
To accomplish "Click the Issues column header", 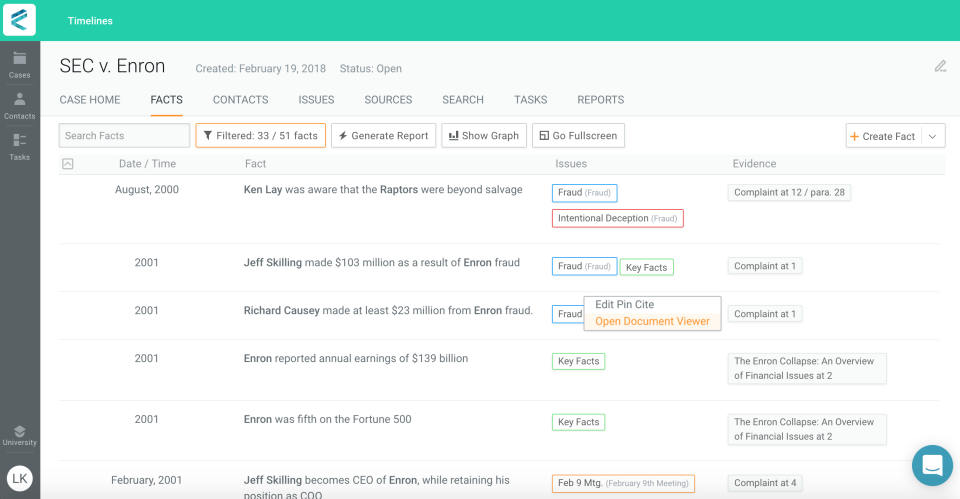I will pyautogui.click(x=571, y=163).
